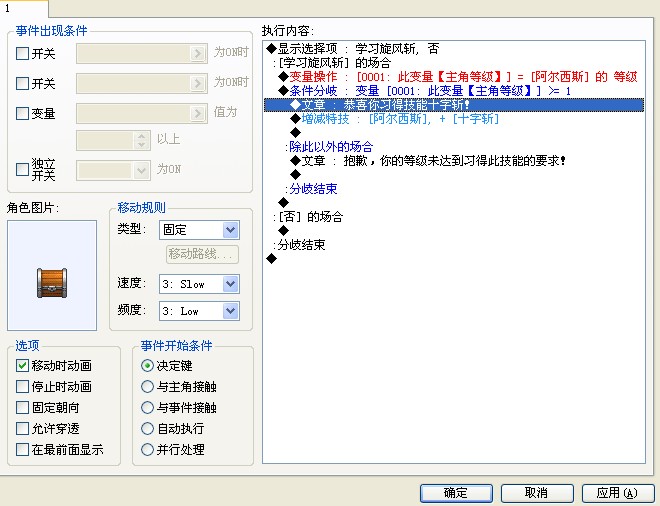Click the 确定 button
This screenshot has height=506, width=660.
(x=456, y=493)
